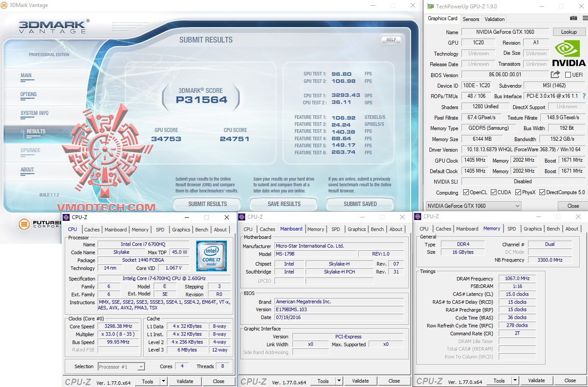Open OPTIONS in the 3DMark Vantage sidebar
Viewport: 588px width, 387px height.
pyautogui.click(x=28, y=94)
